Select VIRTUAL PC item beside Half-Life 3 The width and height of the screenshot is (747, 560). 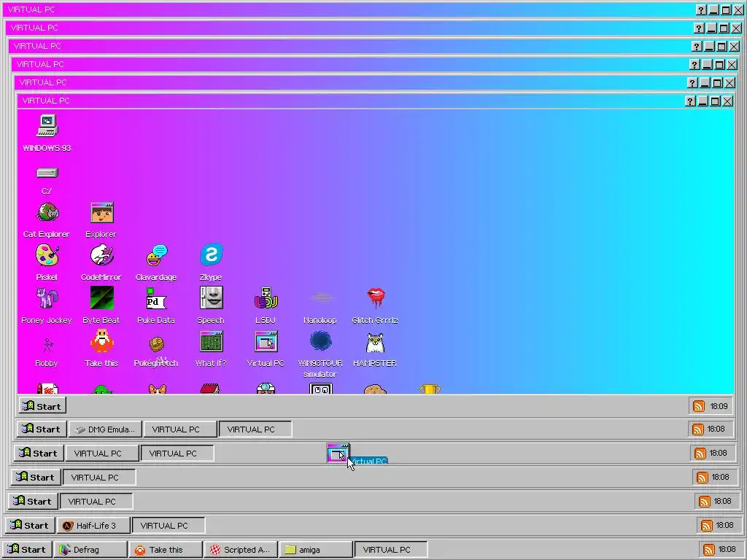[169, 525]
